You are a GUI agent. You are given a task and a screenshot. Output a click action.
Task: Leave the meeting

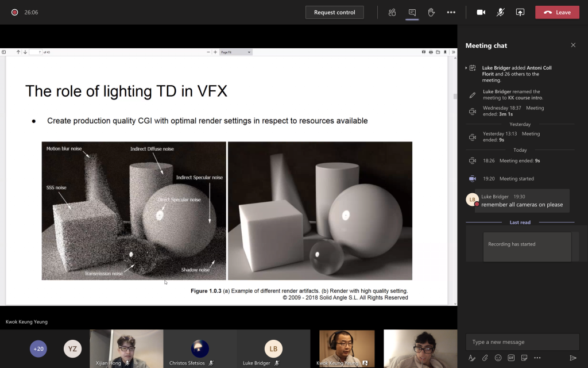pos(557,12)
